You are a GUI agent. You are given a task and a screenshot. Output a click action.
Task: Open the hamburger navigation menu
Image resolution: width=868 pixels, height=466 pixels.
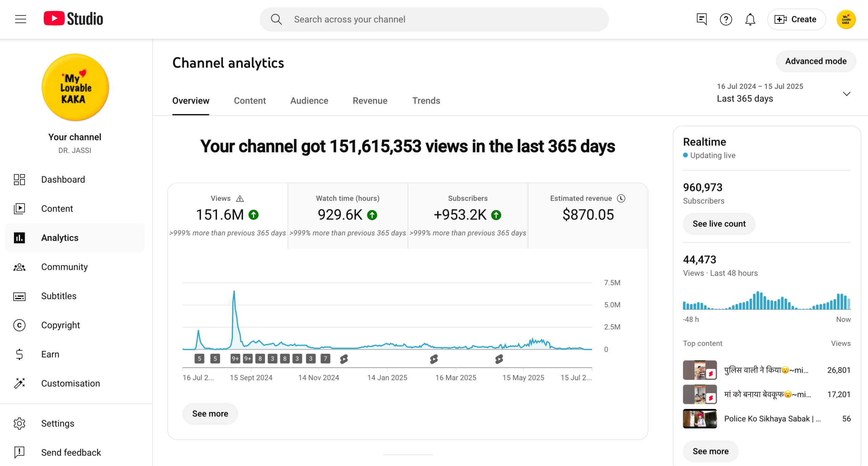click(x=21, y=19)
